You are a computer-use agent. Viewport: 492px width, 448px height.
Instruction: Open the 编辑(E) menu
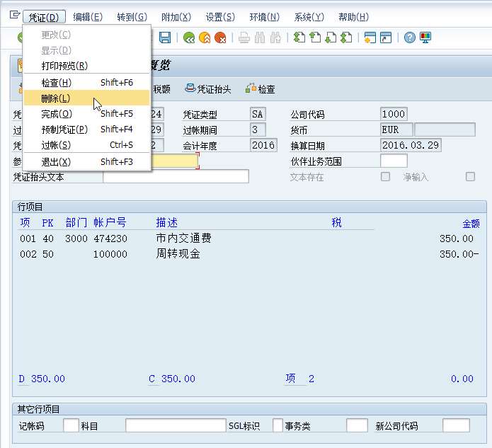tap(88, 17)
